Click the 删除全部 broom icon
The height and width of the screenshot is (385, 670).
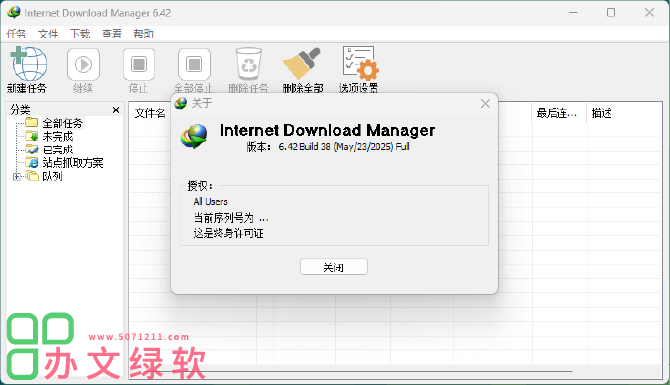(302, 64)
